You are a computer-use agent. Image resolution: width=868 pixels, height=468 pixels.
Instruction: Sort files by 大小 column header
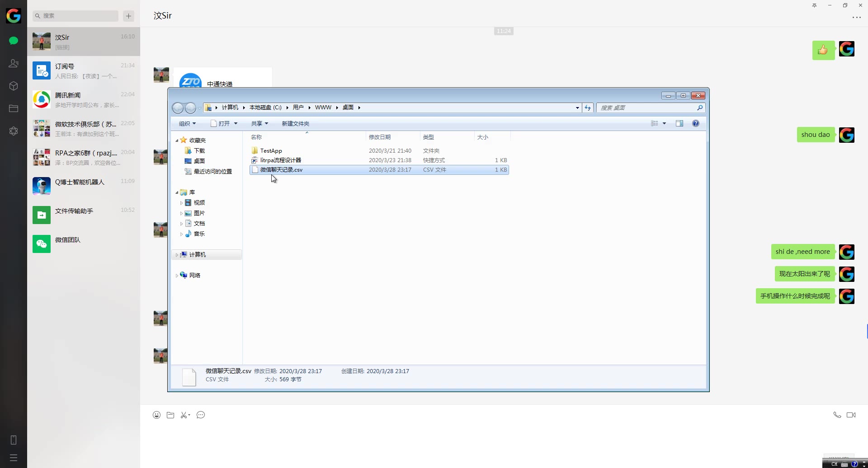coord(492,137)
